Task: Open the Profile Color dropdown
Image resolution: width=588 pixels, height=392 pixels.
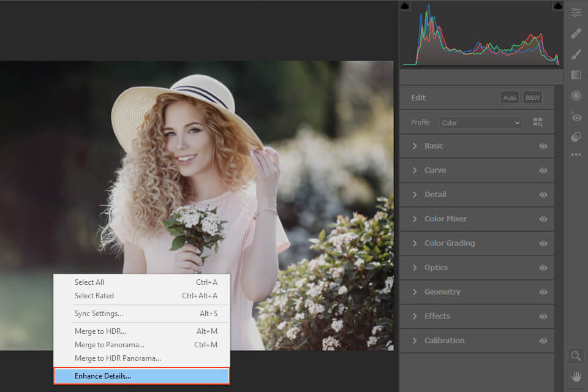Action: [x=481, y=123]
